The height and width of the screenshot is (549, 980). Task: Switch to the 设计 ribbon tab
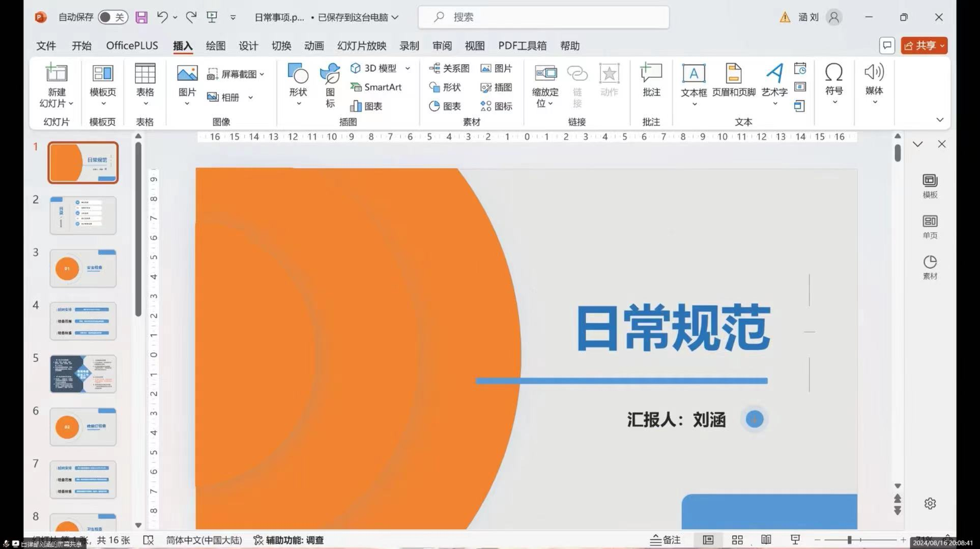pyautogui.click(x=248, y=46)
